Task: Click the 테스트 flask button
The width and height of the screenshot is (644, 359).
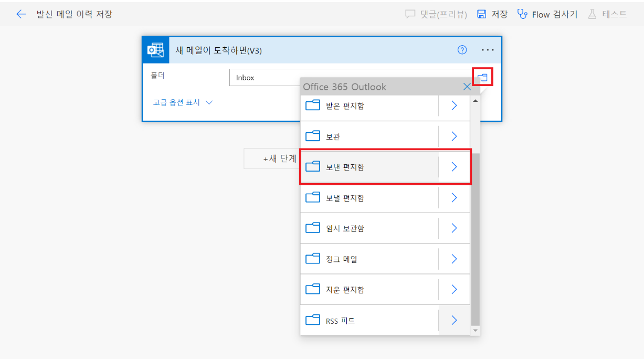Action: click(x=607, y=14)
